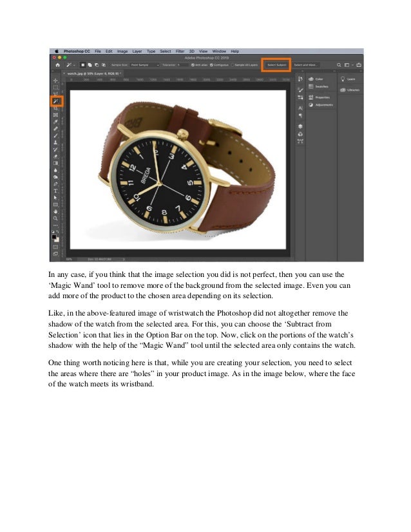Choose New Selection mode button
Image resolution: width=411 pixels, height=532 pixels.
click(83, 65)
